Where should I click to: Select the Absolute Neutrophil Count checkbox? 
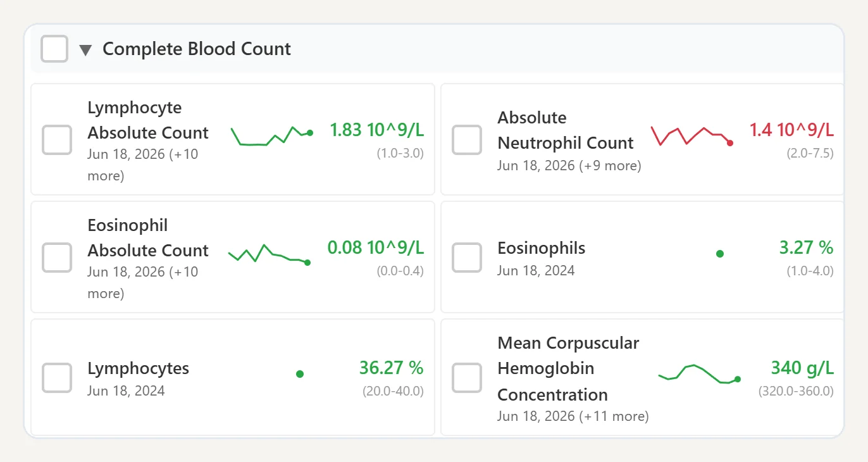(467, 140)
